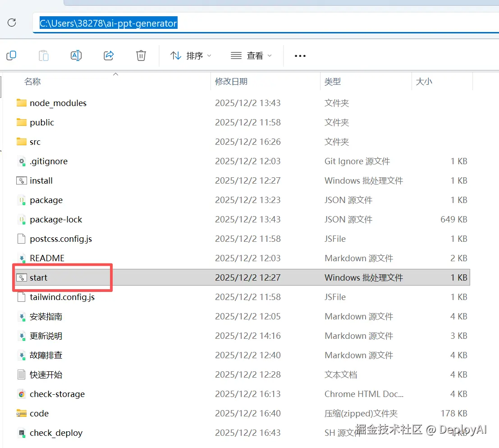Click the refresh icon beside address bar

pos(12,23)
